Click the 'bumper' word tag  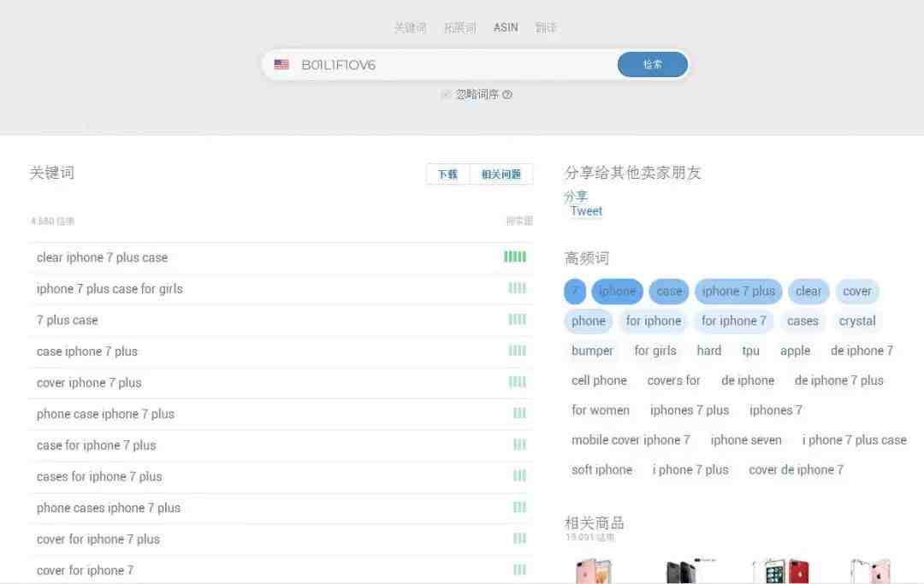tap(592, 351)
